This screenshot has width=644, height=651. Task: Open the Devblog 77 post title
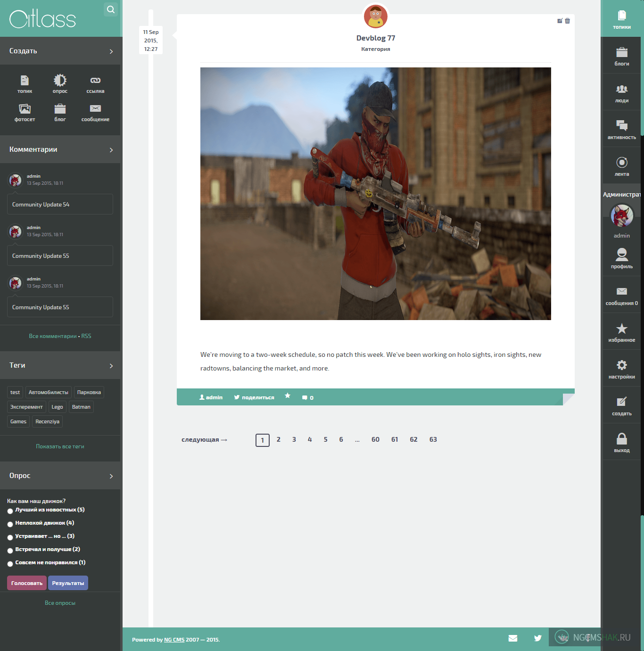[376, 38]
